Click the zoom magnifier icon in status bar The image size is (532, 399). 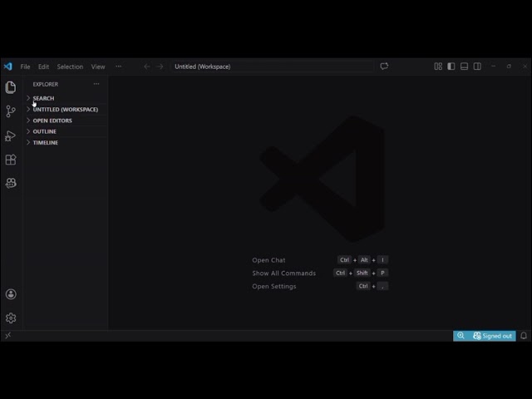tap(461, 336)
